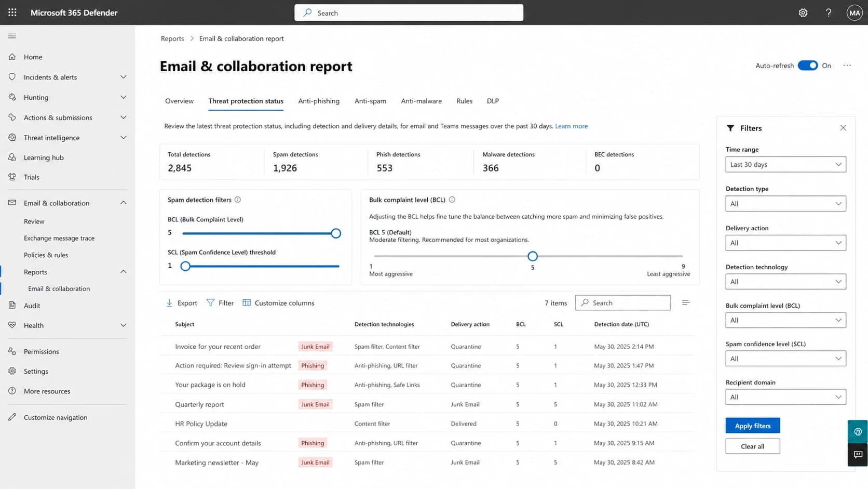Click the Incidents & alerts shield icon

coord(12,77)
